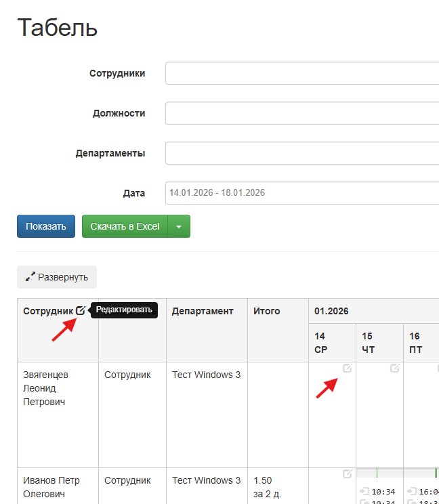Edit Иванов's entry for 14 СР
439x504 pixels.
tap(348, 474)
